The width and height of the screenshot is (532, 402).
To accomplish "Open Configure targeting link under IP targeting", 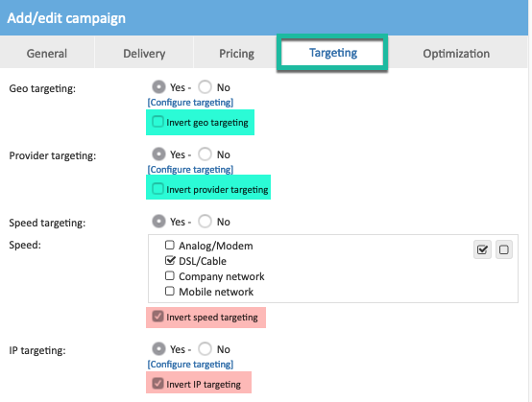I will 190,364.
